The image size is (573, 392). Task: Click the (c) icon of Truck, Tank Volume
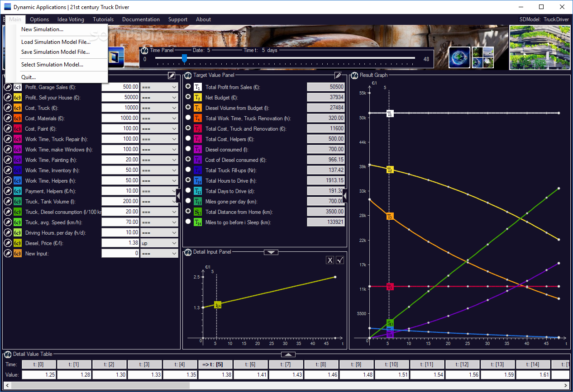(18, 201)
